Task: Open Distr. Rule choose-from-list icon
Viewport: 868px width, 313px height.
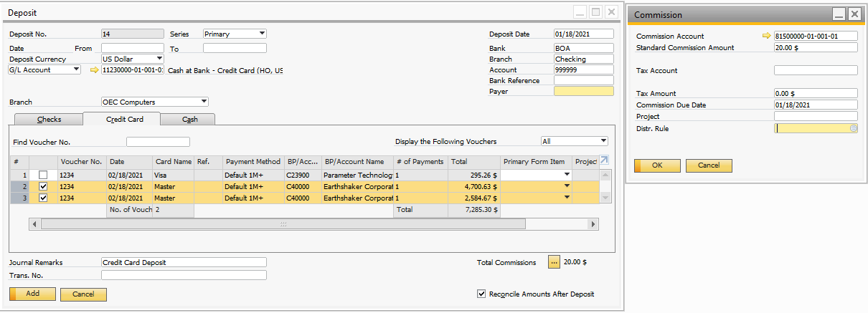Action: pyautogui.click(x=854, y=128)
